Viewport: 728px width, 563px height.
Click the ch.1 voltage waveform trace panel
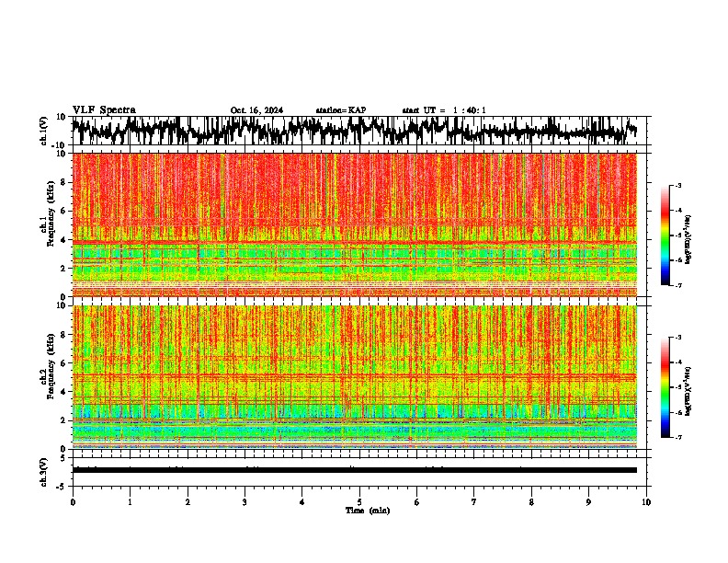coord(358,131)
